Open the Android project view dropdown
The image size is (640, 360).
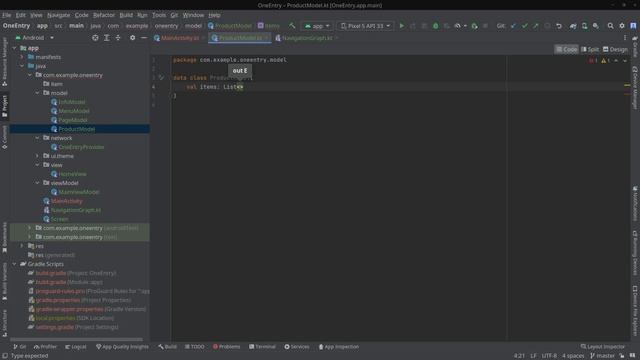pyautogui.click(x=35, y=38)
